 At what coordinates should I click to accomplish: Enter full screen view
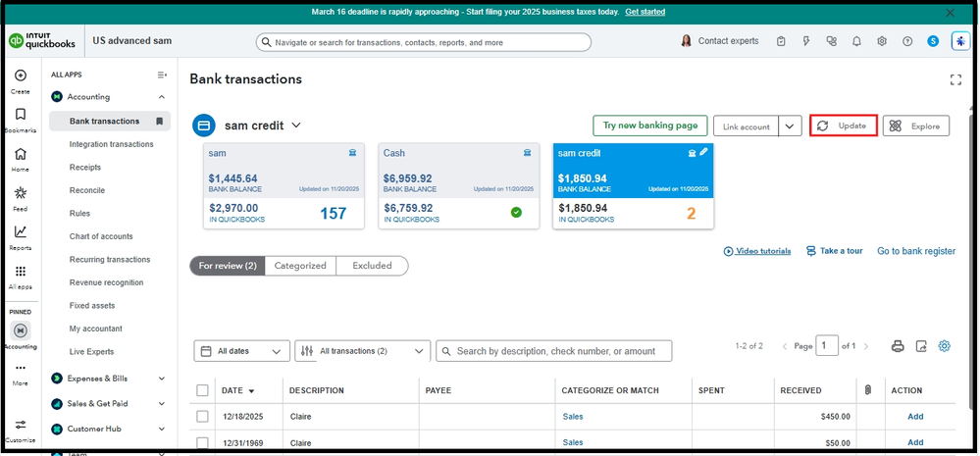pos(956,80)
